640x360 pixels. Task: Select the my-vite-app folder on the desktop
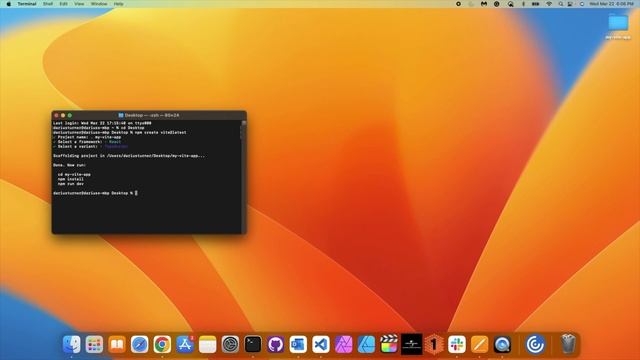(x=618, y=26)
